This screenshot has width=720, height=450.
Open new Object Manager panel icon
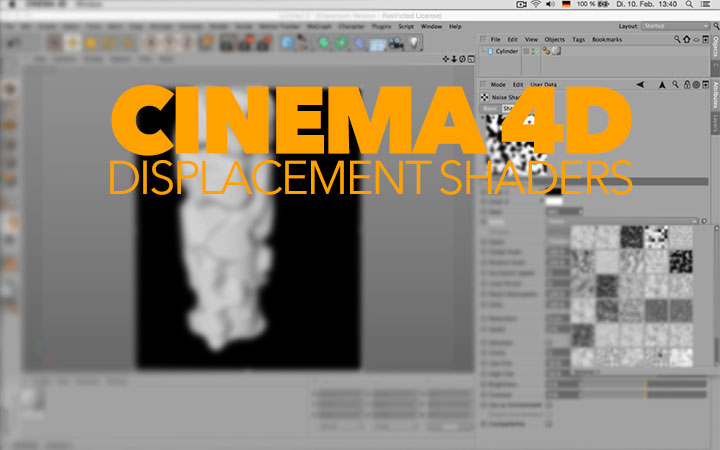706,39
